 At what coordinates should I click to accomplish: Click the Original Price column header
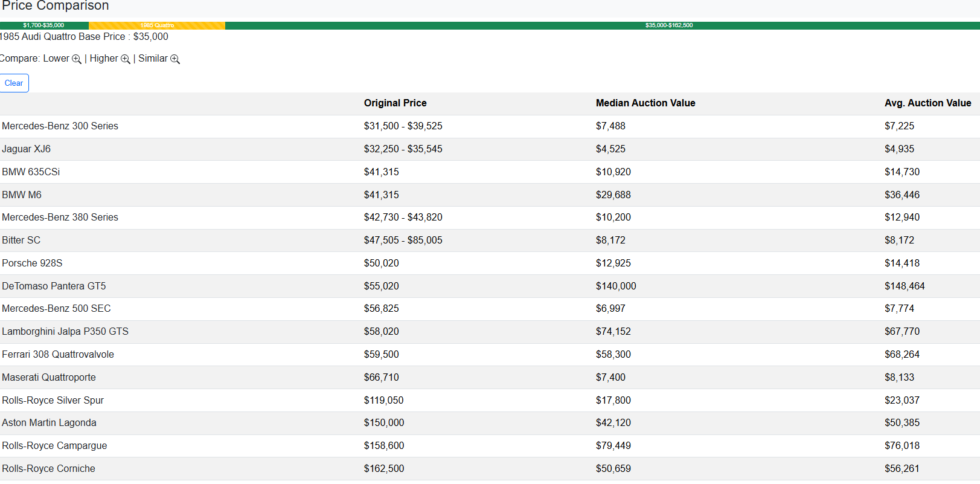pos(395,103)
